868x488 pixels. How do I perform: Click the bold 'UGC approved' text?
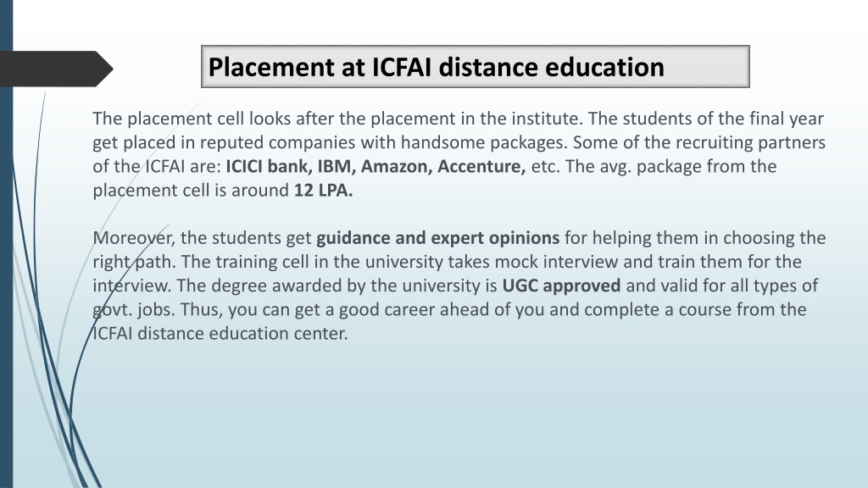[x=561, y=286]
